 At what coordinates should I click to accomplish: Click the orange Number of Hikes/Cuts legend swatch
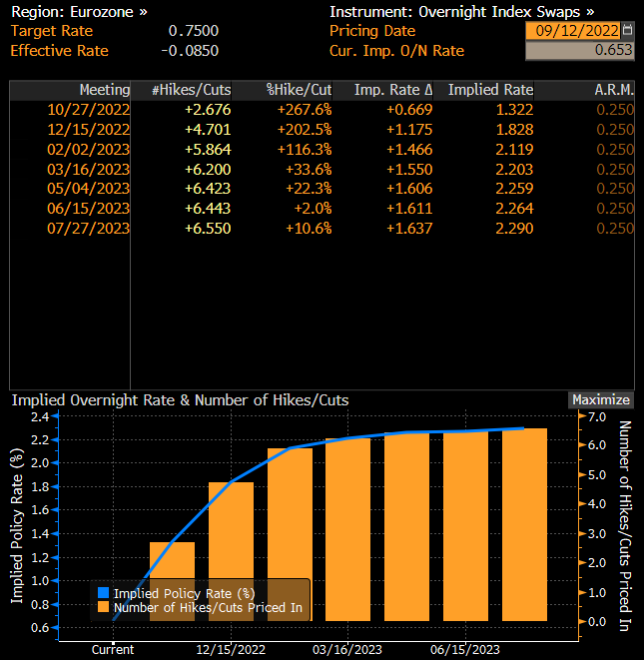point(103,606)
